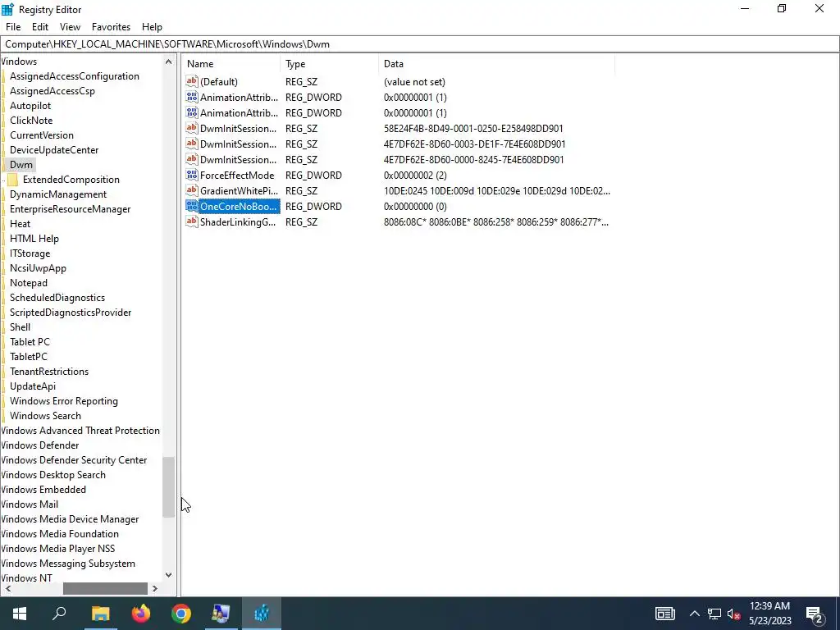Sort values by the Type column header

(x=330, y=64)
